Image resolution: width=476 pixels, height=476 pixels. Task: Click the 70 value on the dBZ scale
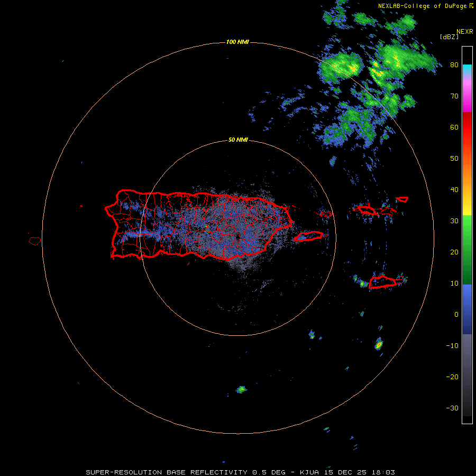[x=454, y=96]
